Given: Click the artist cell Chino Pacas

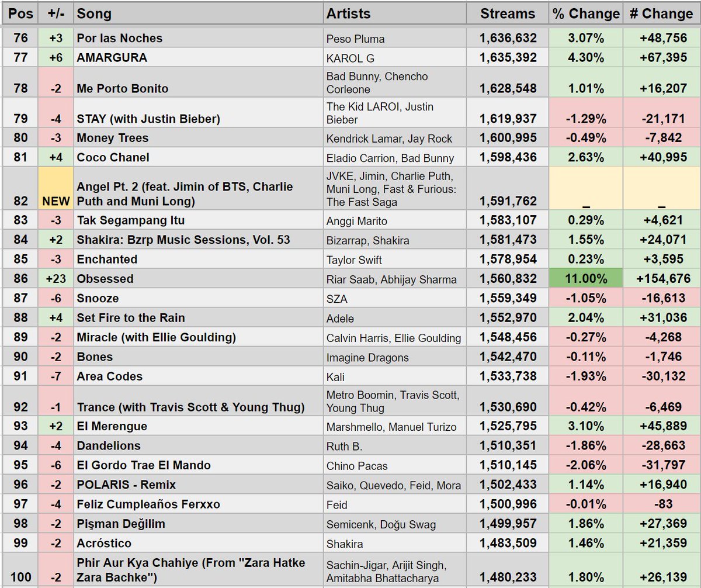Looking at the screenshot, I should coord(395,465).
